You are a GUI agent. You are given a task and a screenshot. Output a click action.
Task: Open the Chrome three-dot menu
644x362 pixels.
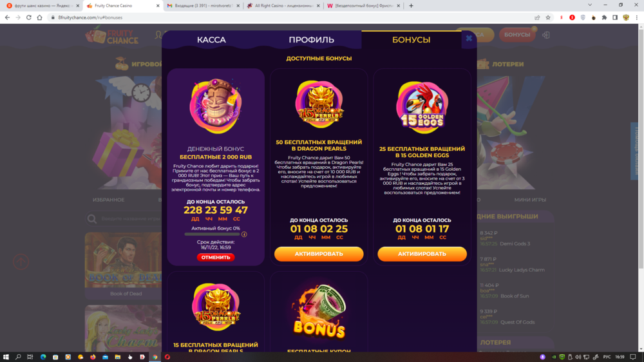click(637, 17)
